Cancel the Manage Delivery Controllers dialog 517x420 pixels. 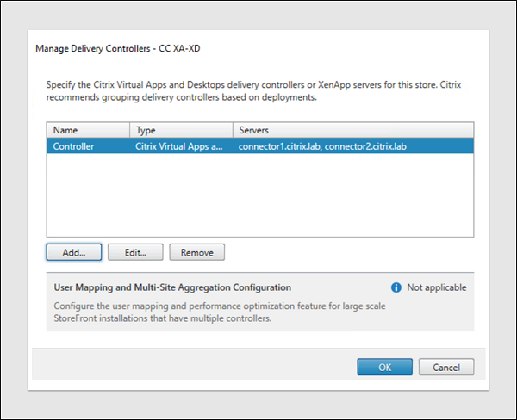pyautogui.click(x=445, y=367)
